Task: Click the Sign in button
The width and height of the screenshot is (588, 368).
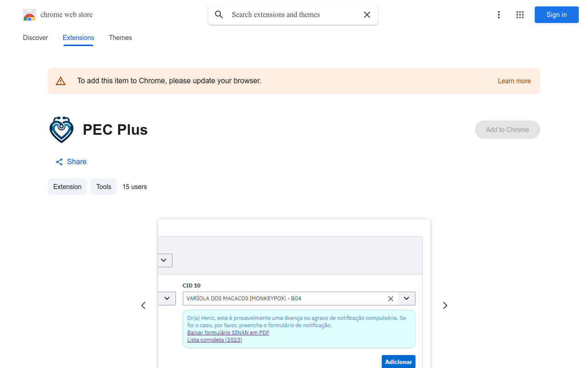Action: pyautogui.click(x=557, y=15)
